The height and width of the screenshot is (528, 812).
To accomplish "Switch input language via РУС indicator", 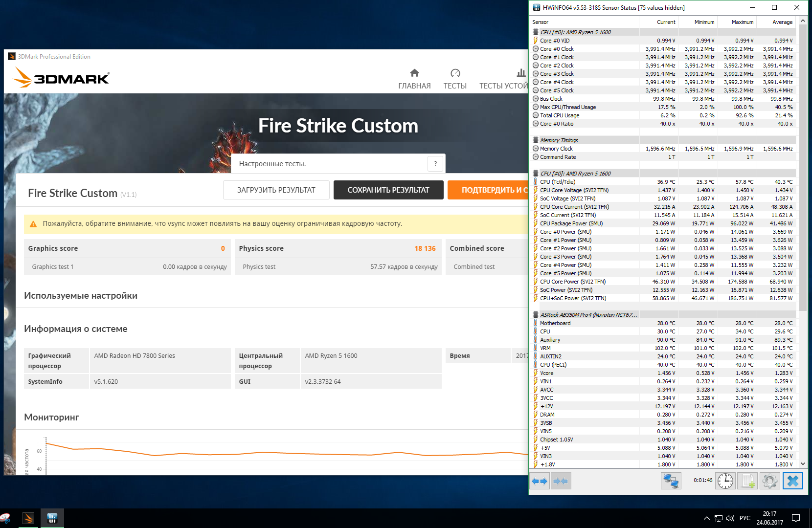I will click(745, 518).
